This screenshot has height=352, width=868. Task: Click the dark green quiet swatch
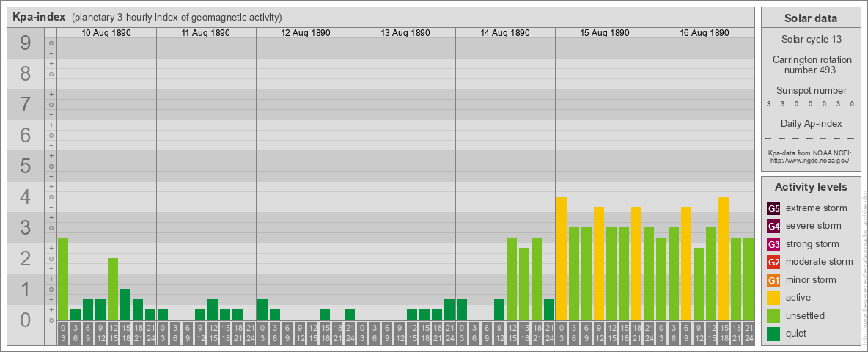[773, 333]
